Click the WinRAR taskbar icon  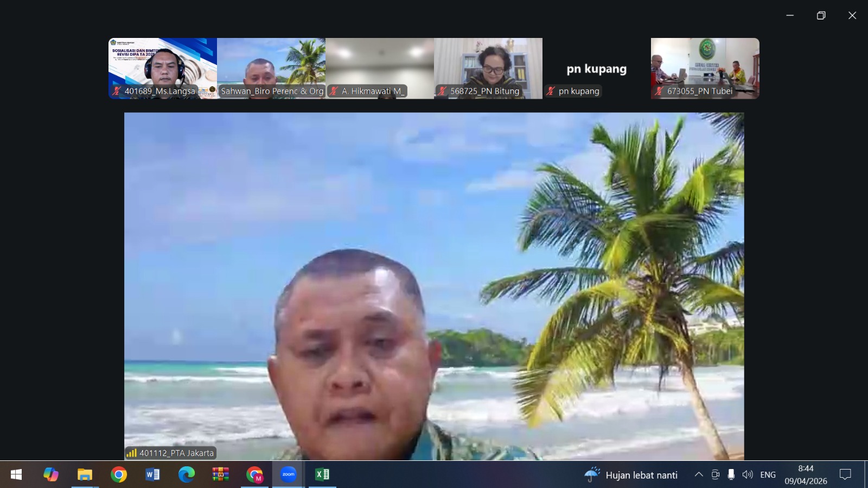click(x=220, y=474)
